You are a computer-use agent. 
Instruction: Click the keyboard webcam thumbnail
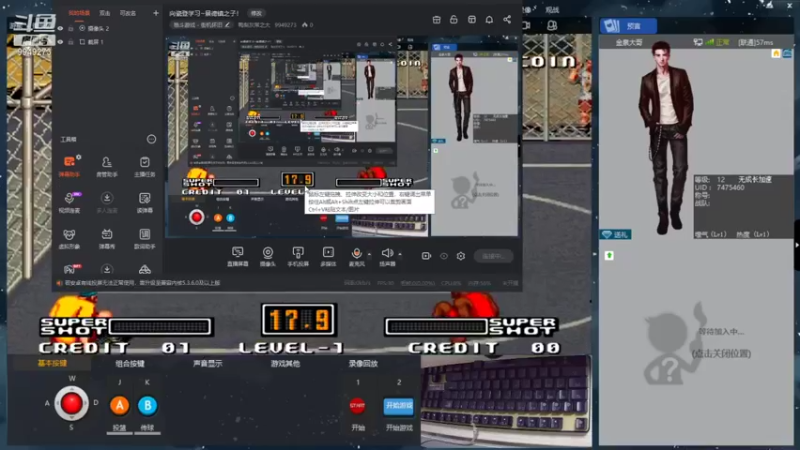pos(506,401)
